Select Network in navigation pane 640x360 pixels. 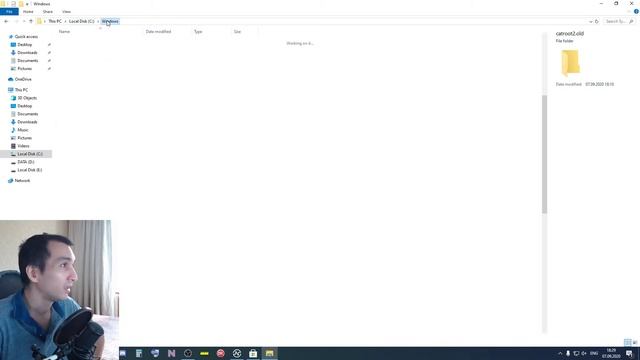click(x=22, y=180)
